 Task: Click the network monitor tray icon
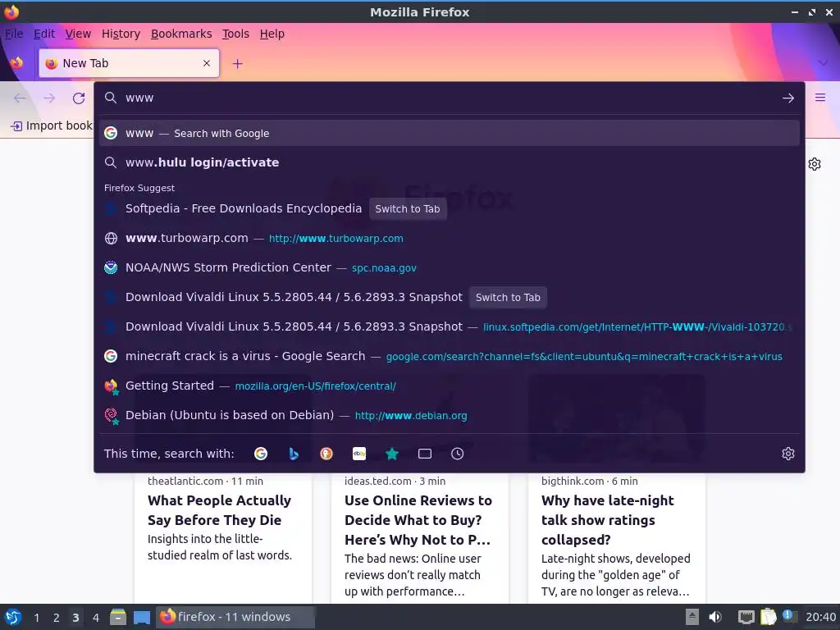point(746,617)
